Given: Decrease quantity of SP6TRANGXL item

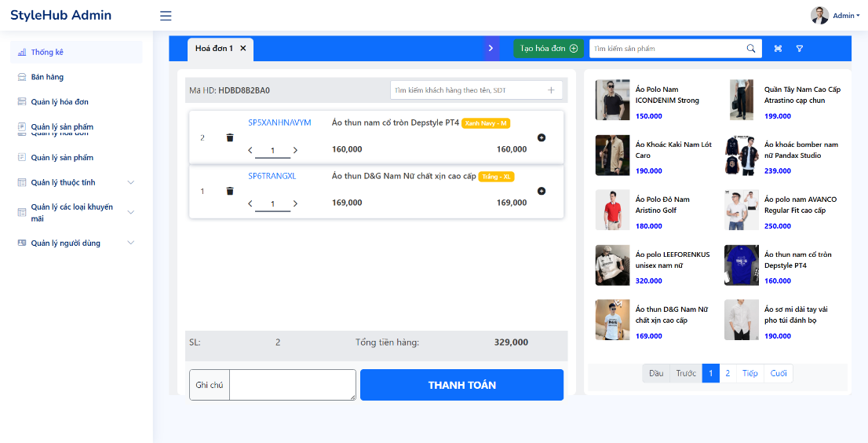Looking at the screenshot, I should (x=250, y=203).
